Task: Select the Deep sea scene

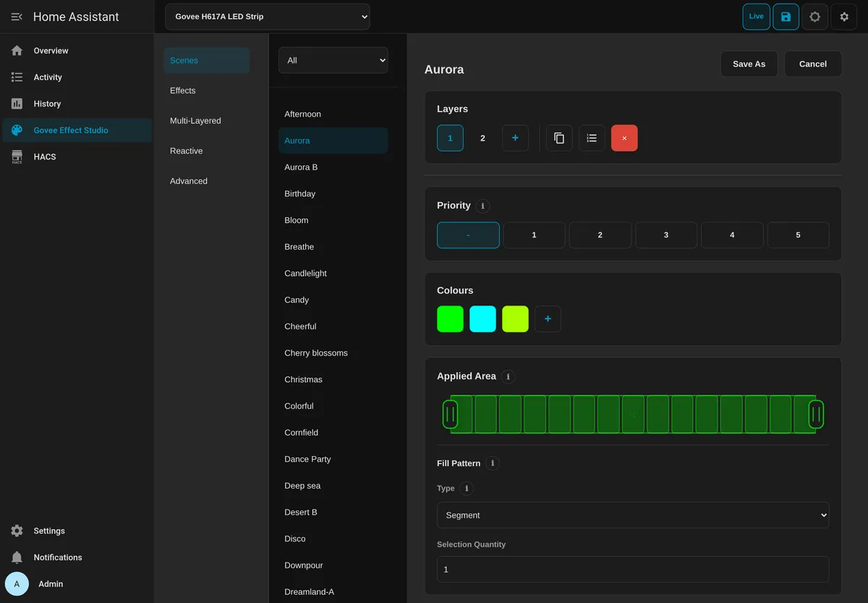Action: point(333,486)
